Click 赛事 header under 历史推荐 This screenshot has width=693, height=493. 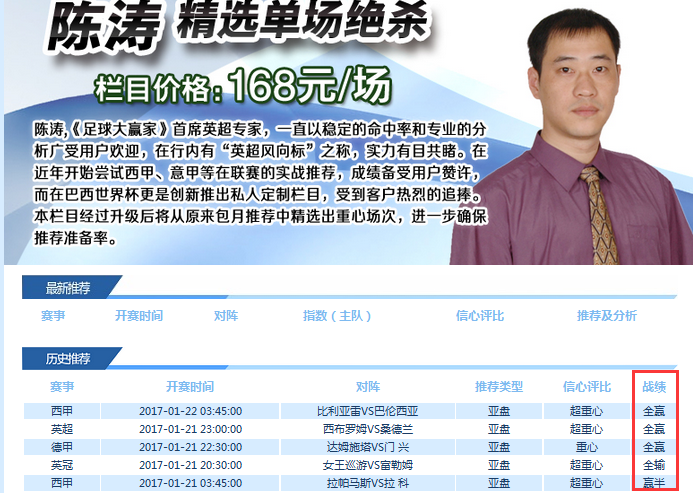click(62, 387)
